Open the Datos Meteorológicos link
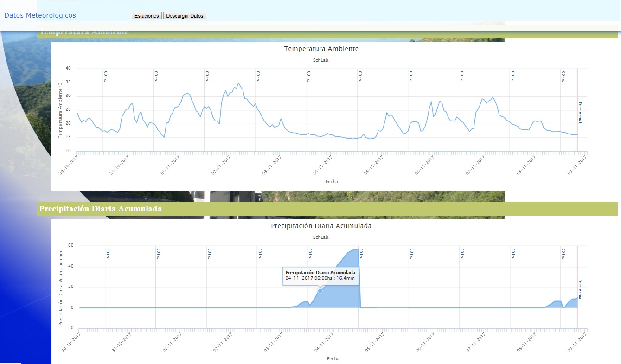This screenshot has width=621, height=364. [x=40, y=15]
